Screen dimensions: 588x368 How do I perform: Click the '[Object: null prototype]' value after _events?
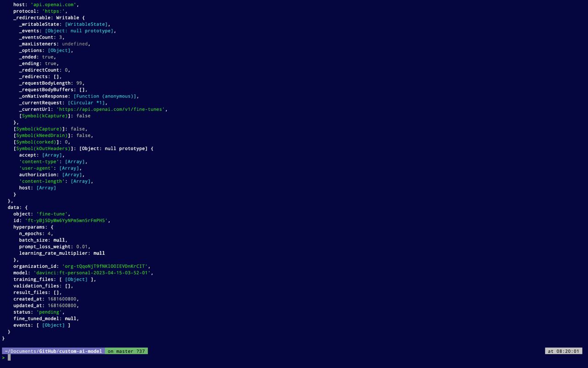pos(79,31)
